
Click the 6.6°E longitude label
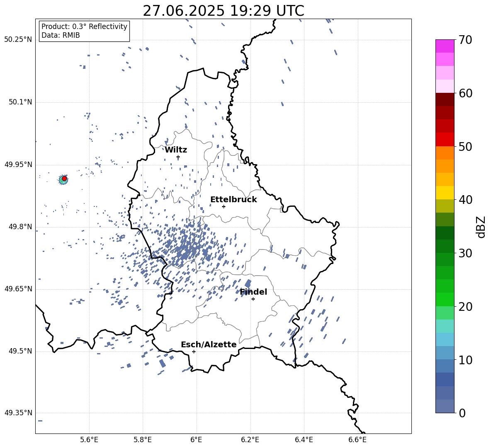pos(357,440)
